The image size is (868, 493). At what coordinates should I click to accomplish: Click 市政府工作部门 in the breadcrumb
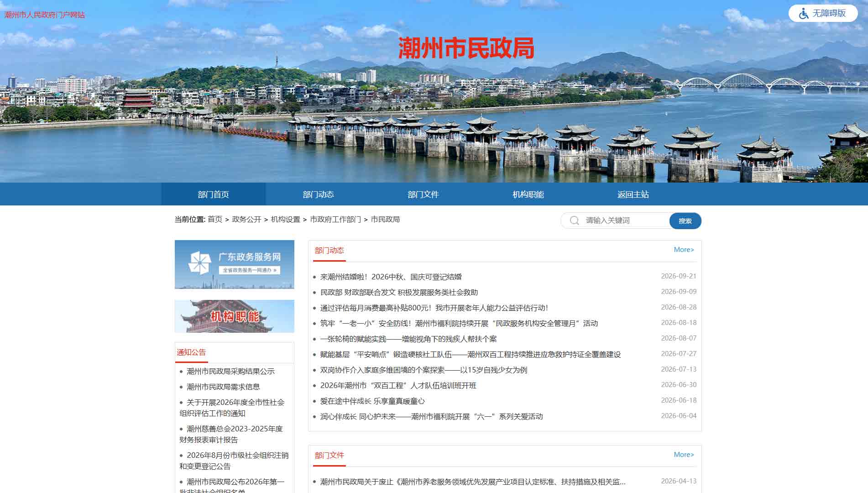click(335, 220)
